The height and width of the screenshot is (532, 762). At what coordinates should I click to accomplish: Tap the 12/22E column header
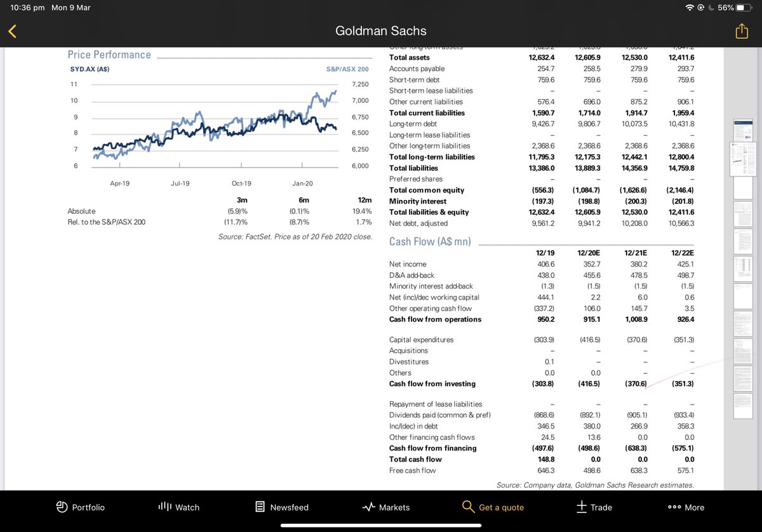[x=683, y=253]
